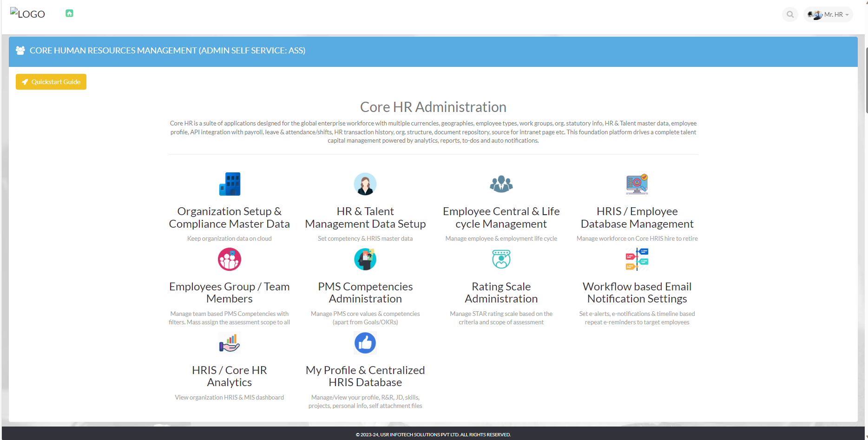The height and width of the screenshot is (440, 868).
Task: Click the monitor HRIS Database icon
Action: coord(637,184)
